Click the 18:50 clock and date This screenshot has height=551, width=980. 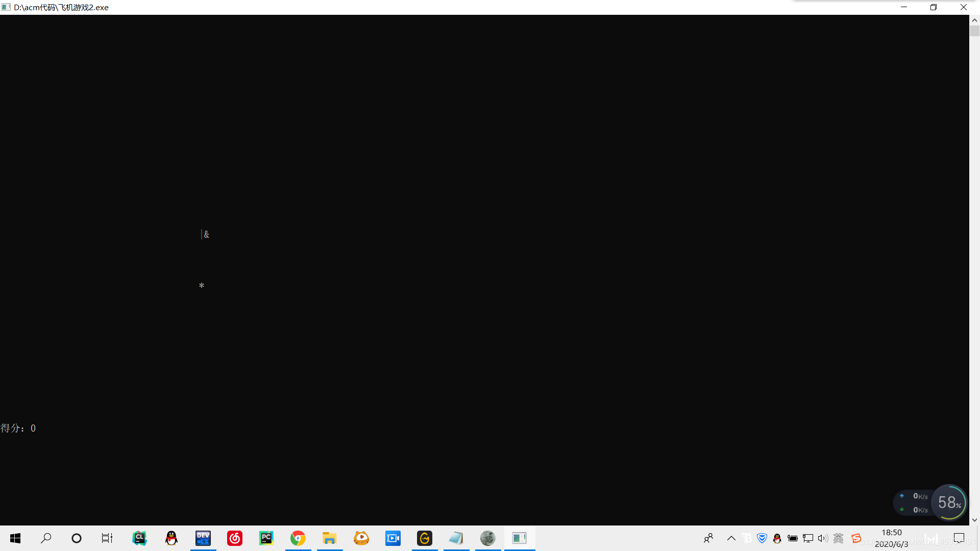coord(891,538)
